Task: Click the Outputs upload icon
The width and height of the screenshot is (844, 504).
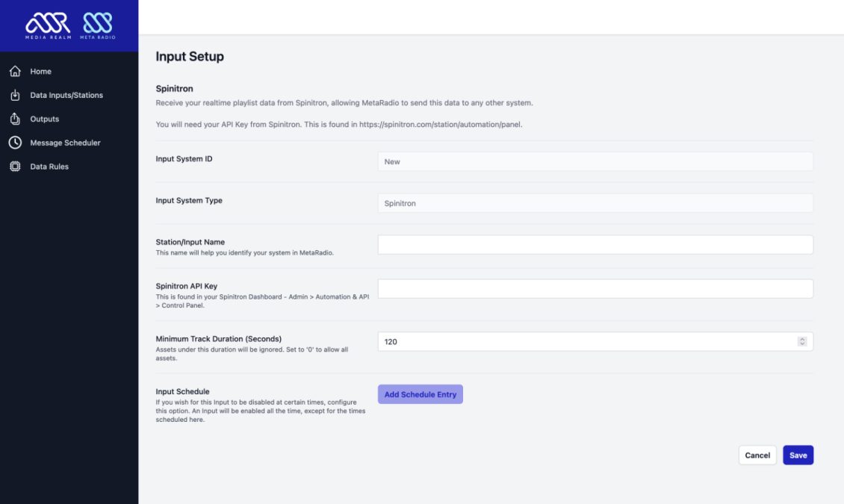Action: tap(14, 119)
